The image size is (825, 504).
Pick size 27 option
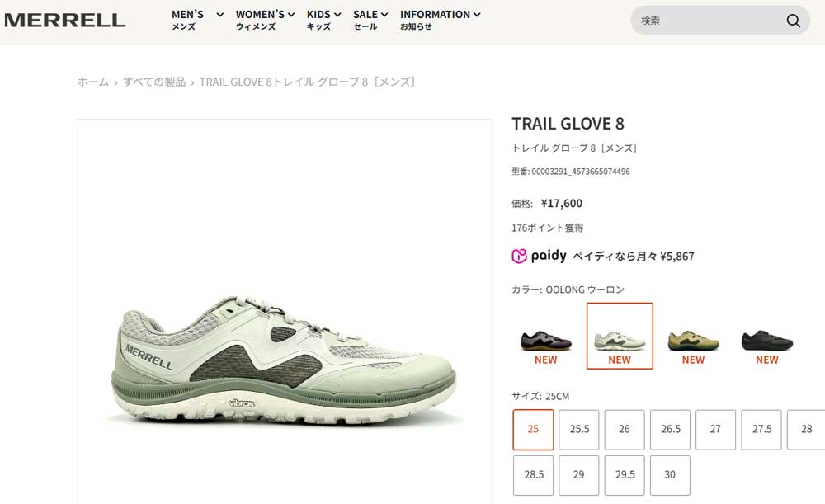[715, 429]
